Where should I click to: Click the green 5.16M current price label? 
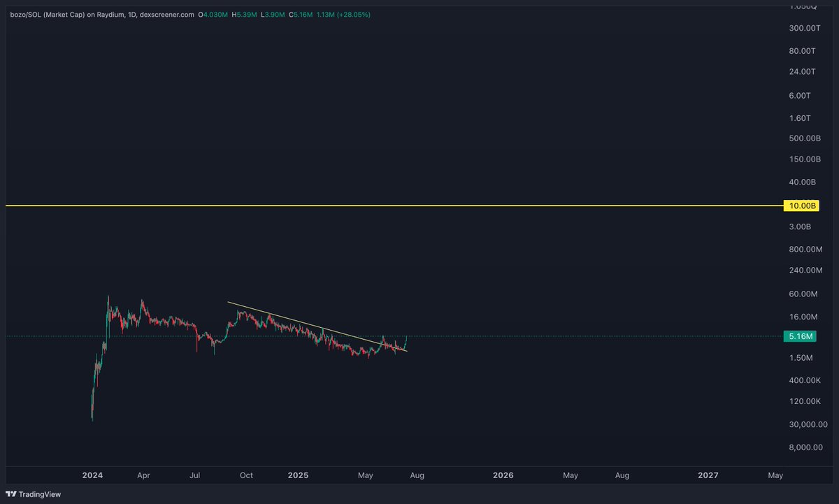click(x=800, y=336)
